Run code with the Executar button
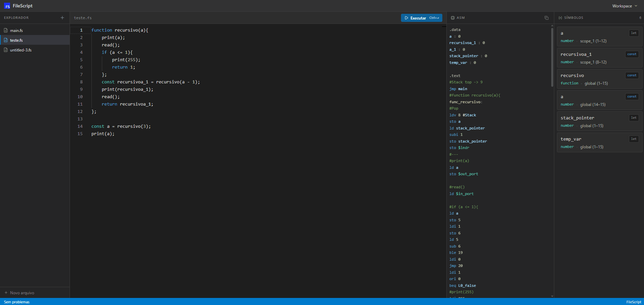This screenshot has height=305, width=644. click(421, 18)
